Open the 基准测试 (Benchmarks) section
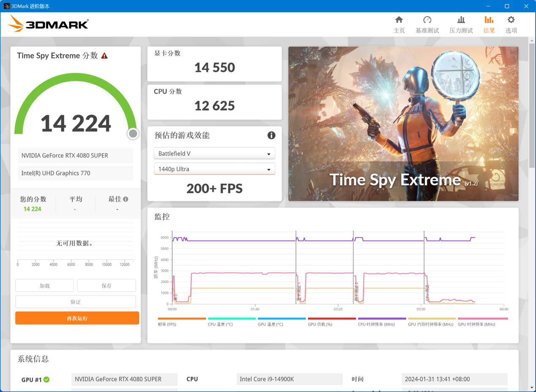The width and height of the screenshot is (536, 392). tap(427, 24)
